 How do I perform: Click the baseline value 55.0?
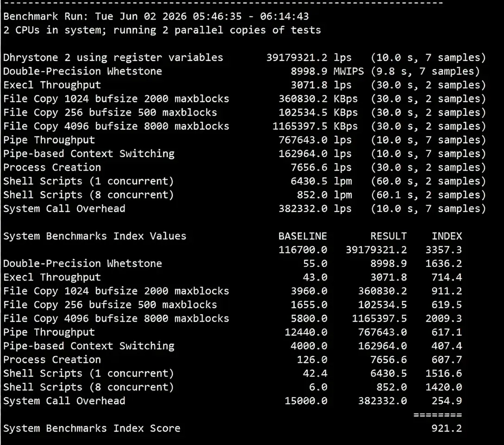(315, 264)
